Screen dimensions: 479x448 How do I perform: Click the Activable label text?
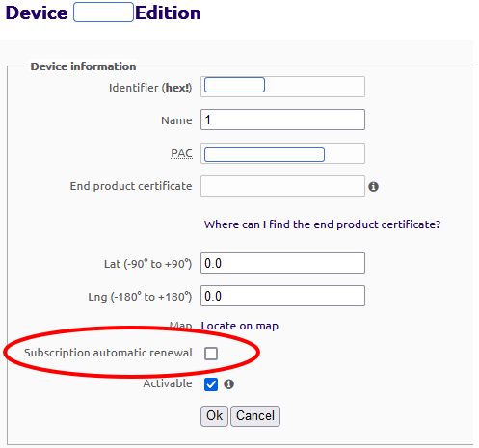click(168, 383)
